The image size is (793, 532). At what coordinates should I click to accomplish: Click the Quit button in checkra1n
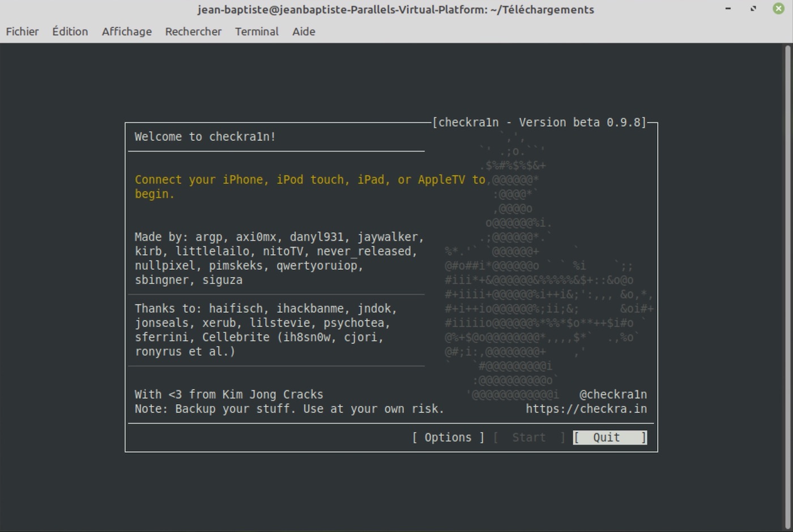[x=610, y=437]
